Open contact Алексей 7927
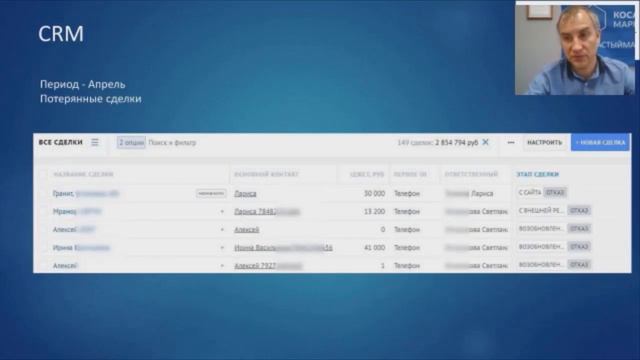The height and width of the screenshot is (360, 640). click(268, 266)
